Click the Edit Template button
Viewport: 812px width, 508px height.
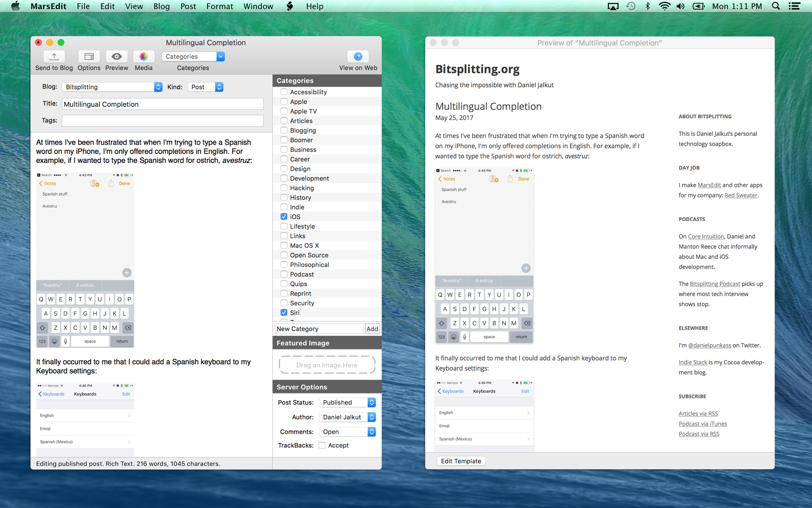pos(461,461)
